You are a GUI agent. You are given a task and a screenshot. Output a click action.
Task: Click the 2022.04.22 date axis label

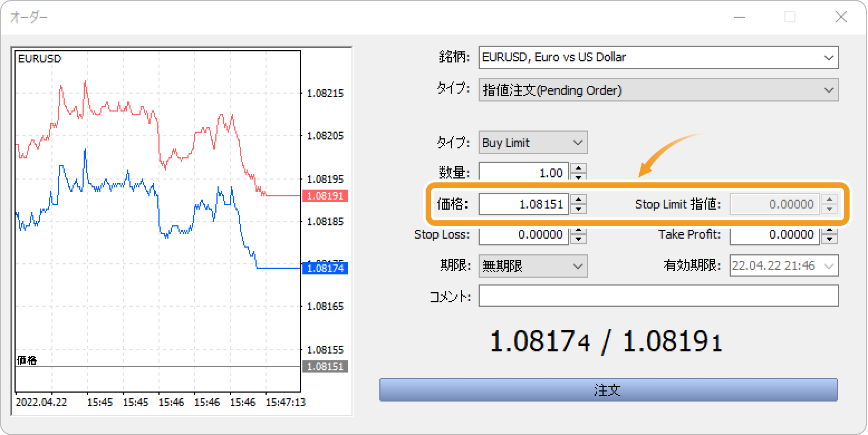click(42, 402)
